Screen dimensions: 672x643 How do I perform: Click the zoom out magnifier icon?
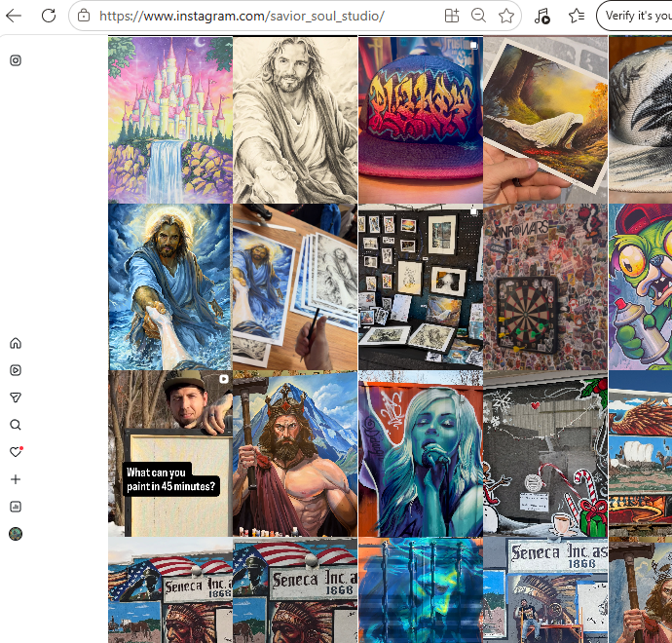pyautogui.click(x=478, y=16)
